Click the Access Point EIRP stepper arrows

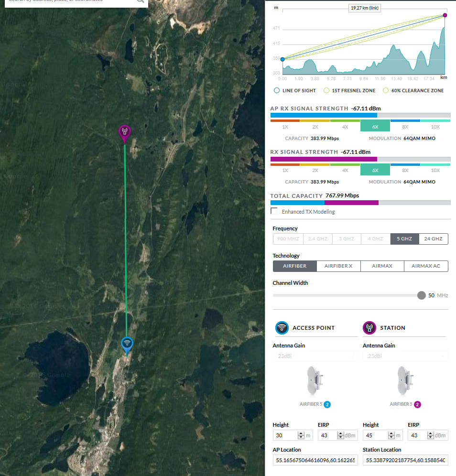[x=341, y=435]
